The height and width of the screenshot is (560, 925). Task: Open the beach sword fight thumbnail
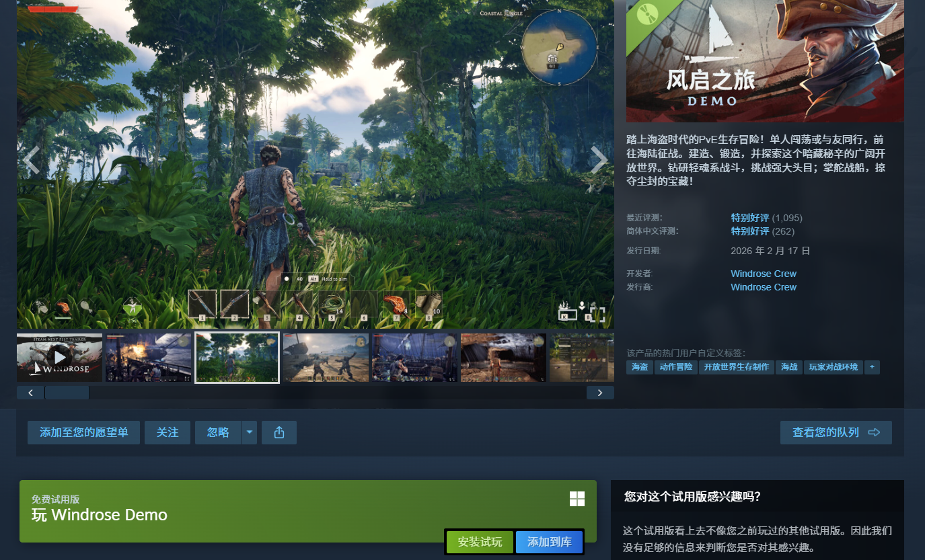326,358
